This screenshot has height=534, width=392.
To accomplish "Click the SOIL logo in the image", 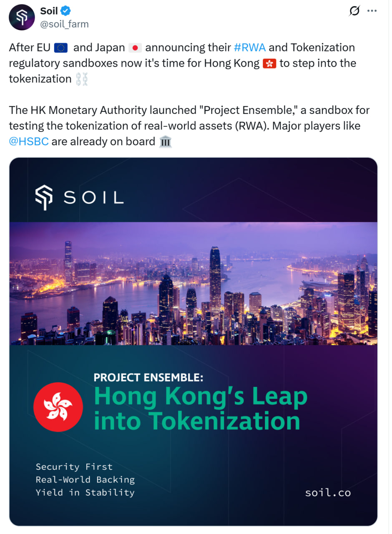I will pos(79,197).
